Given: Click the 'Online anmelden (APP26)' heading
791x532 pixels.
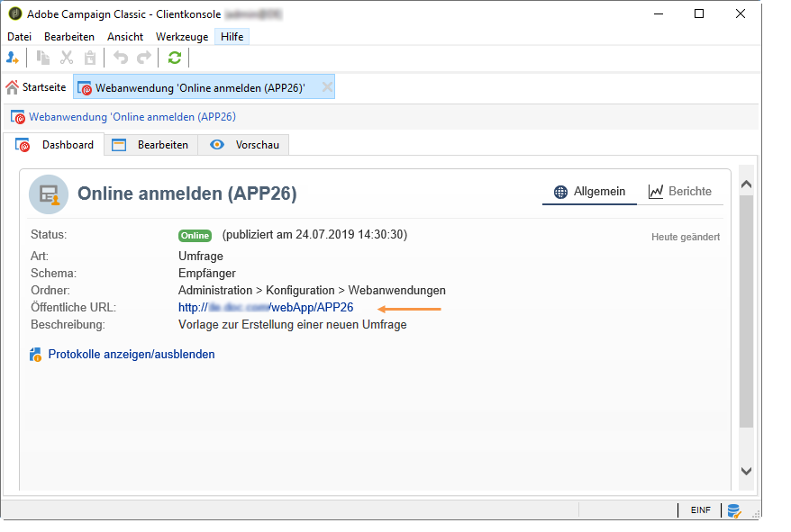Looking at the screenshot, I should [187, 194].
